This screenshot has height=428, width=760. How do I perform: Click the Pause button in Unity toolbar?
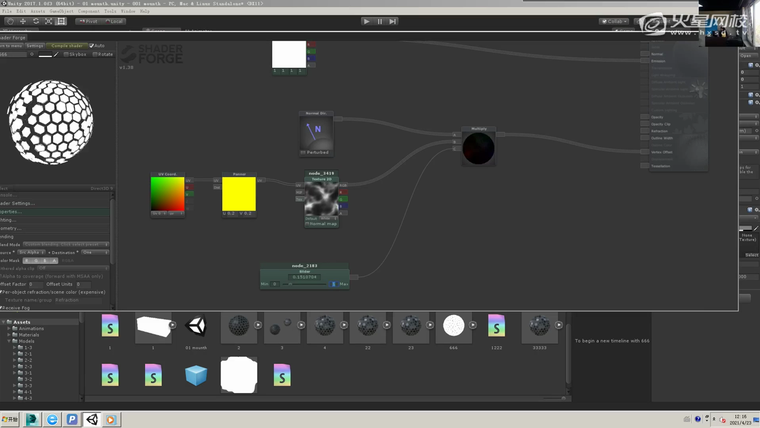(379, 21)
